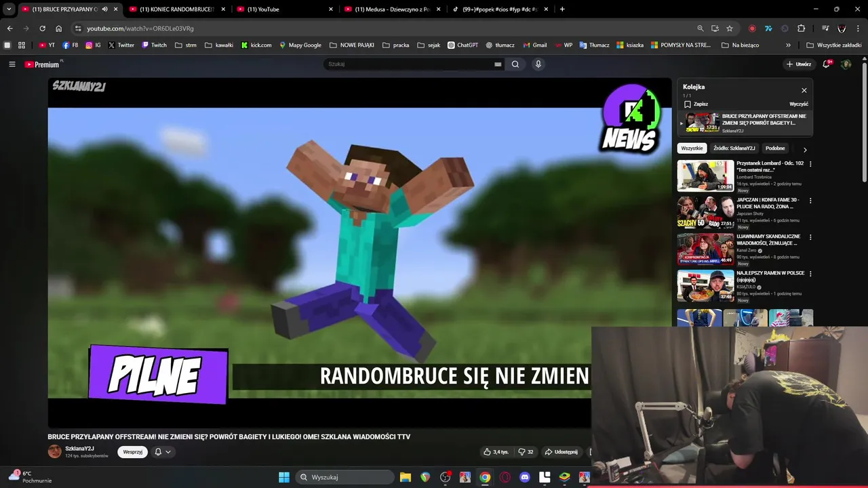
Task: Bookmark this page with star icon
Action: (730, 28)
